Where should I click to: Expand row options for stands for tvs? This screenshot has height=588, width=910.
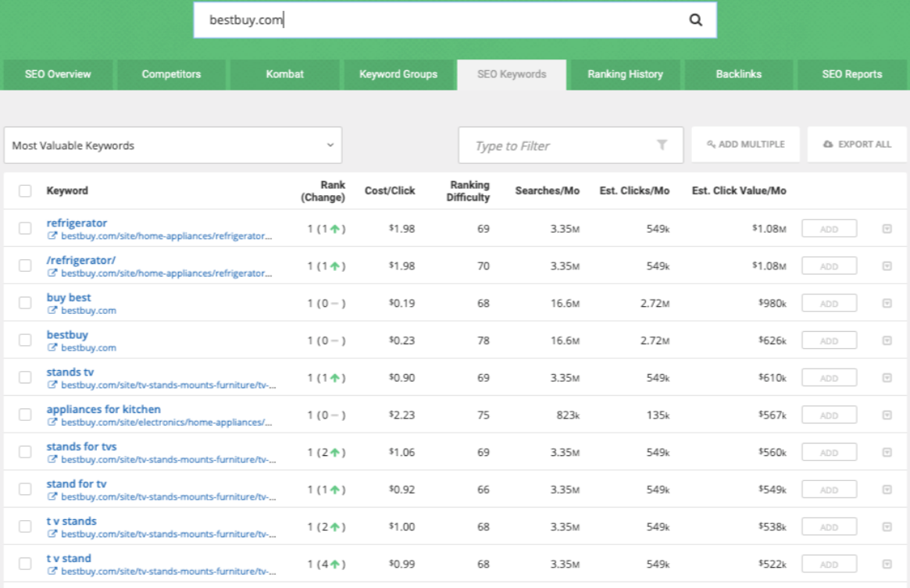coord(887,452)
